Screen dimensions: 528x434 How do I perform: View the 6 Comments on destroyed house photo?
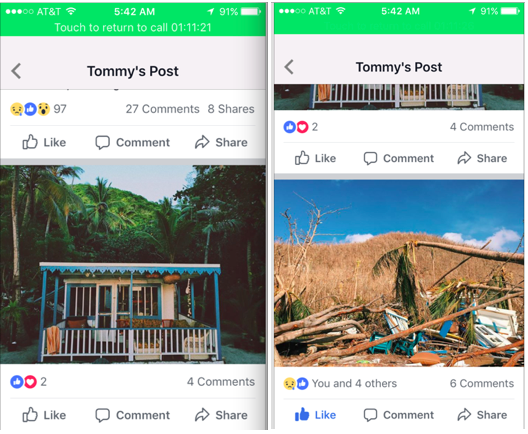(482, 383)
